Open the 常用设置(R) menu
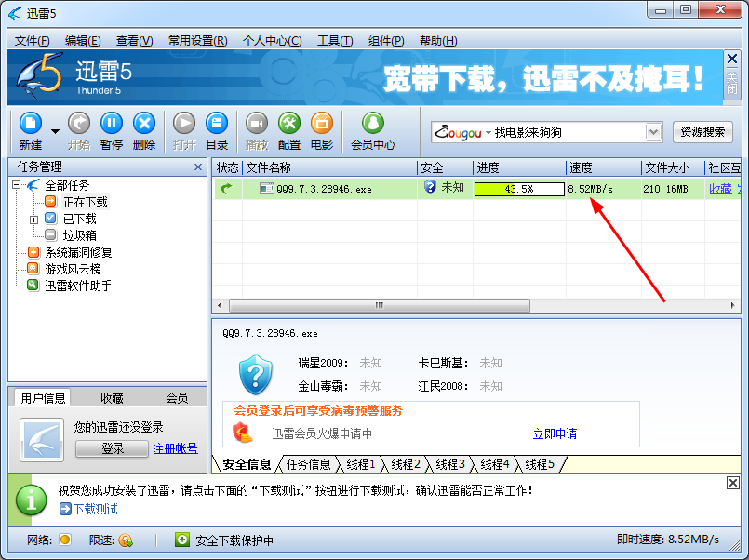 click(198, 41)
